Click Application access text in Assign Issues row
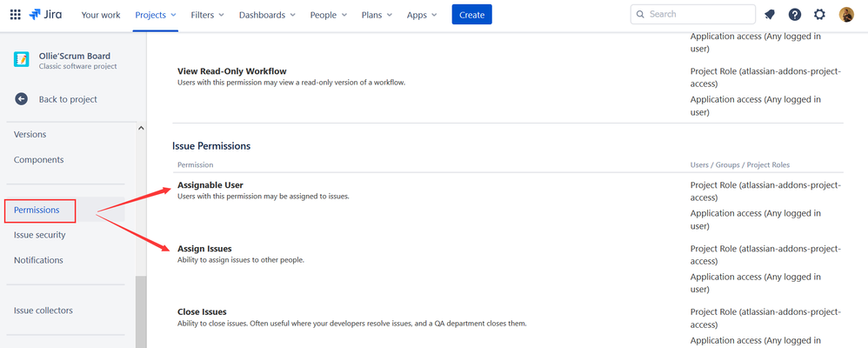868x348 pixels. [756, 283]
